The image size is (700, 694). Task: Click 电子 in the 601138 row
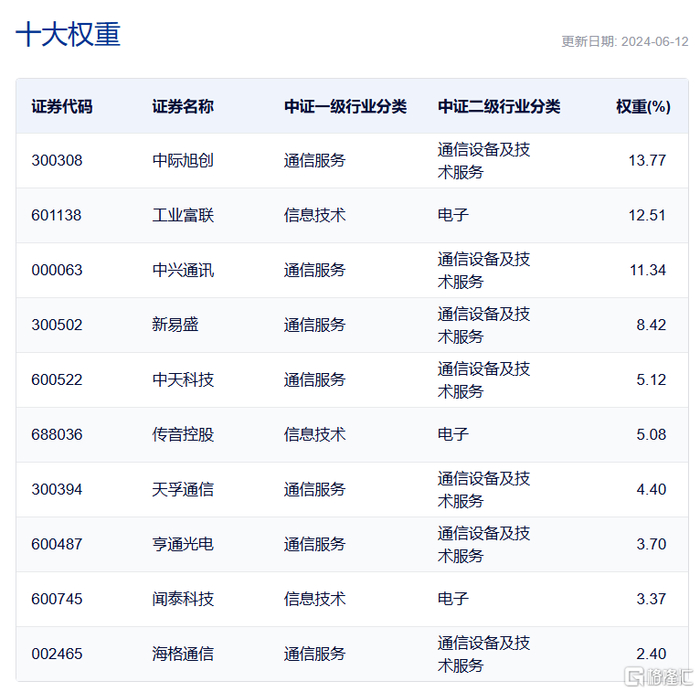coord(453,215)
